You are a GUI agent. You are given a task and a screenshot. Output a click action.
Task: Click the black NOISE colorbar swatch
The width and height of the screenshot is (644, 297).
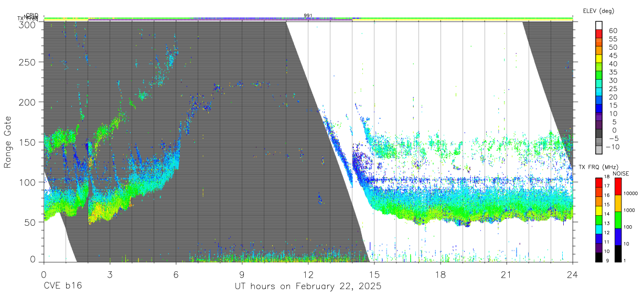619,254
